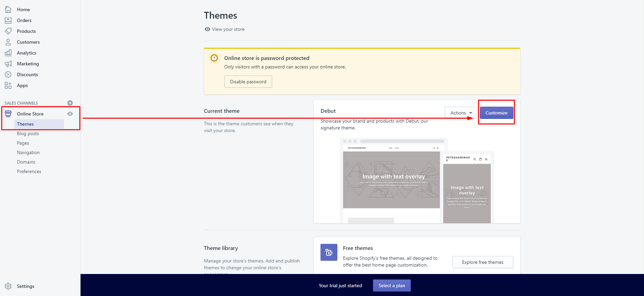Open Preferences submenu item
The width and height of the screenshot is (644, 296).
29,171
